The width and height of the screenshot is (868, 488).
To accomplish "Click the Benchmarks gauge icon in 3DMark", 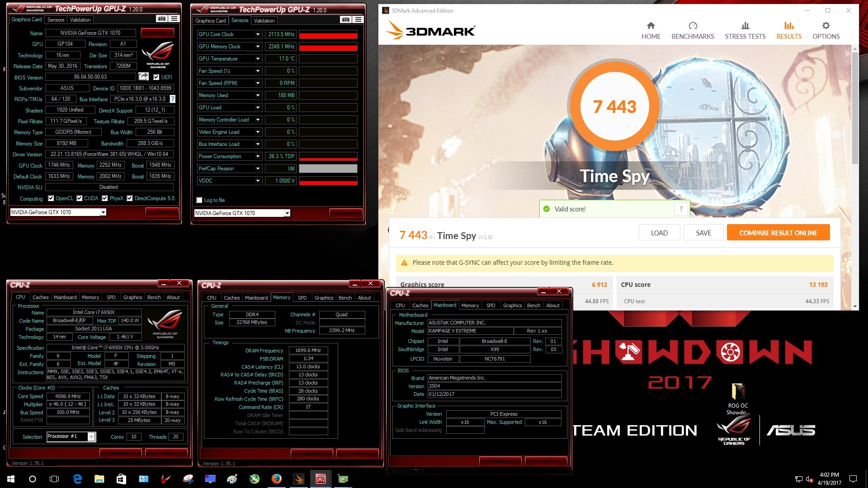I will pos(693,26).
